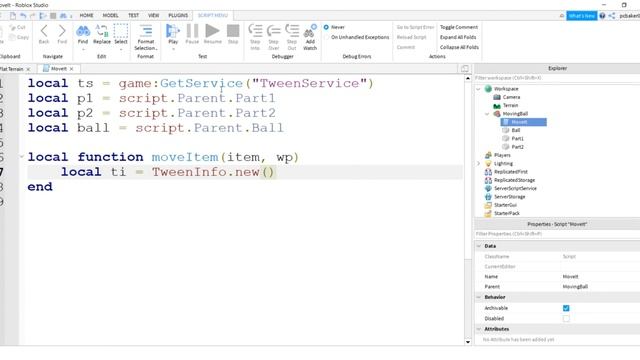The image size is (640, 360).
Task: Open the HOME ribbon tab
Action: click(x=86, y=16)
